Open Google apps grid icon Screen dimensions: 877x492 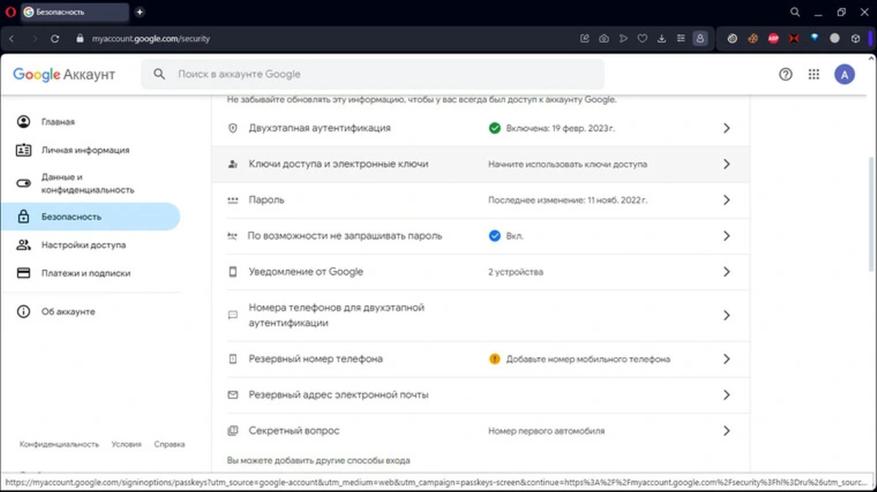point(814,74)
